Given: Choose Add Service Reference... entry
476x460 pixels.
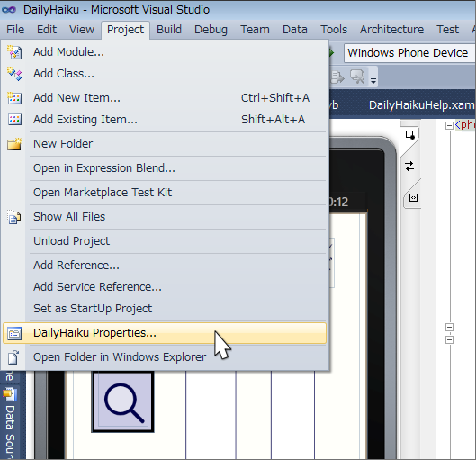Looking at the screenshot, I should (165, 286).
